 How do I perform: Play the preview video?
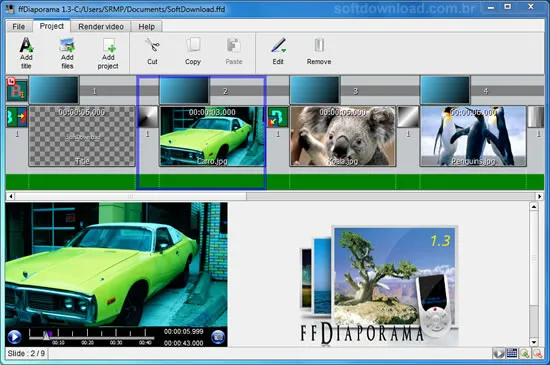pos(14,337)
